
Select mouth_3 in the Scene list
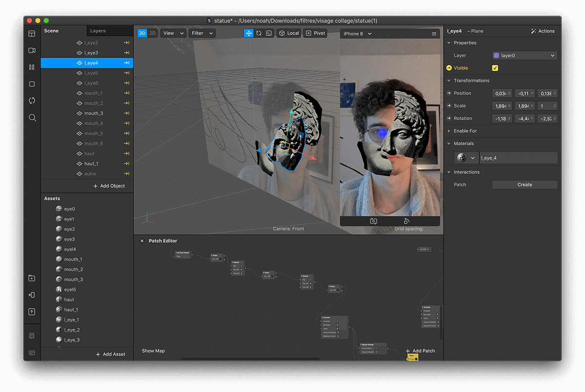[x=94, y=113]
